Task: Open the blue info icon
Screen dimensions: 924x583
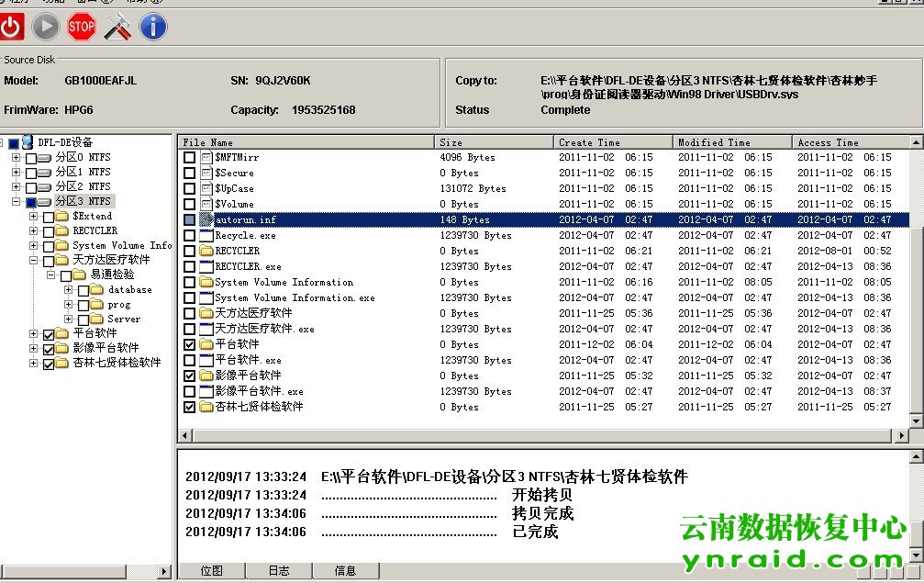Action: coord(153,27)
